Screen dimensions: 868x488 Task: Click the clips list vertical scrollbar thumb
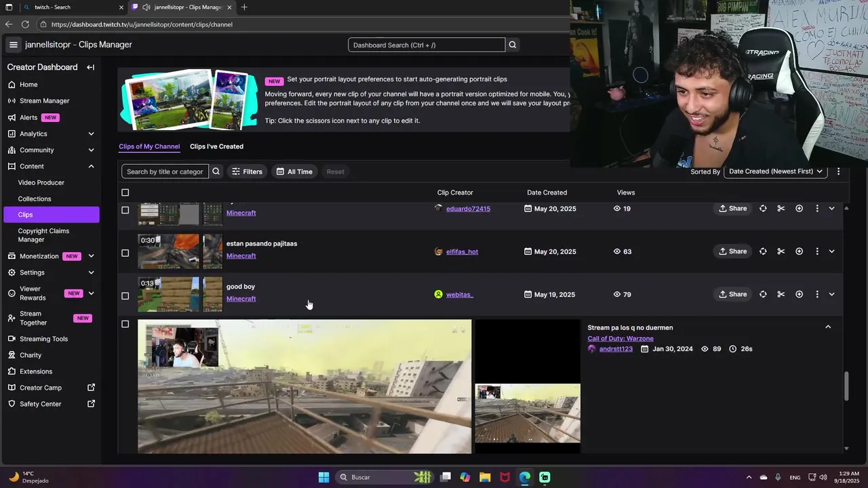coord(846,386)
